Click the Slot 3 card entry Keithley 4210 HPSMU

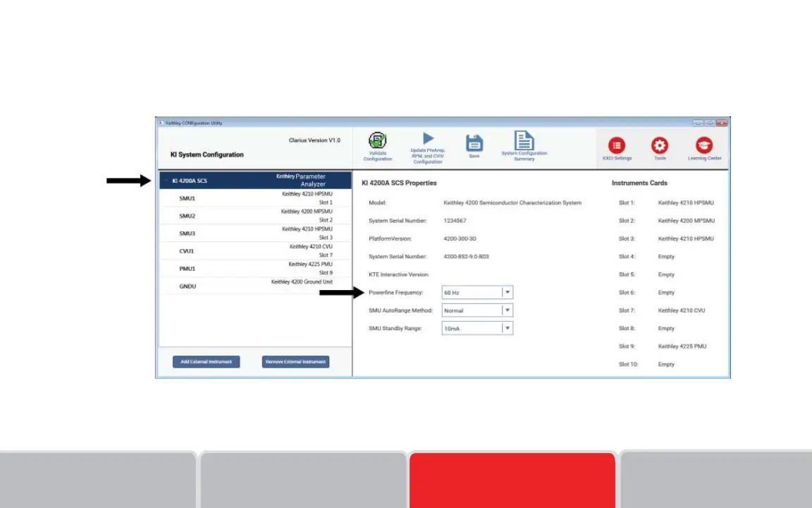[686, 239]
